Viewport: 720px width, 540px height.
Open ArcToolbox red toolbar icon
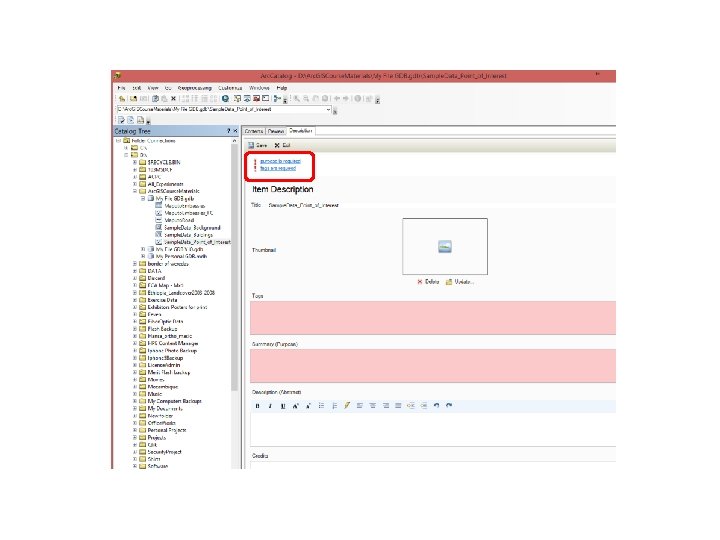256,99
